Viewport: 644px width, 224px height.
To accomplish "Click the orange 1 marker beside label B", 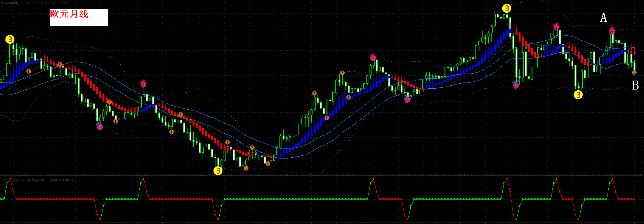I will pyautogui.click(x=634, y=72).
